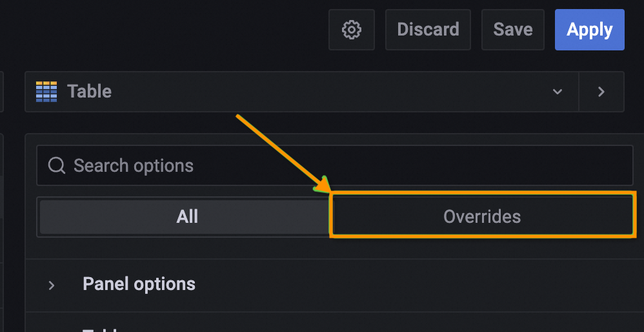Image resolution: width=644 pixels, height=332 pixels.
Task: Click the expand arrow beside Panel options
Action: (52, 285)
